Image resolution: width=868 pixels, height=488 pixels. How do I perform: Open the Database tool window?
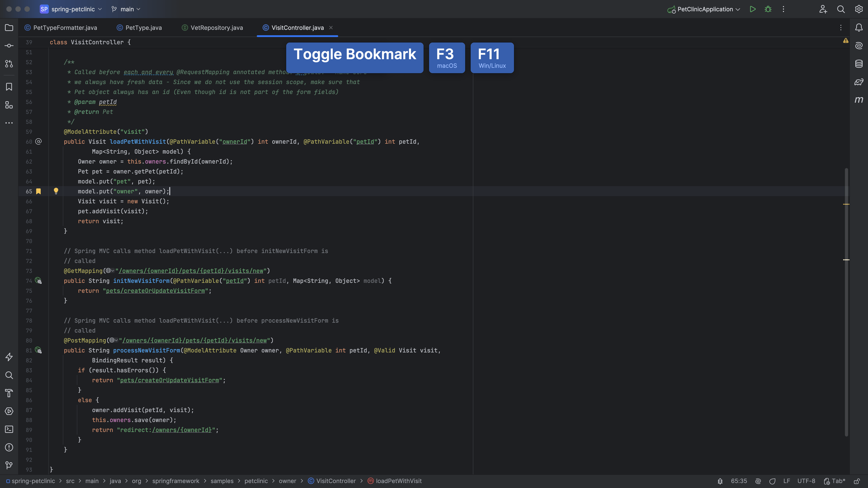pos(859,64)
